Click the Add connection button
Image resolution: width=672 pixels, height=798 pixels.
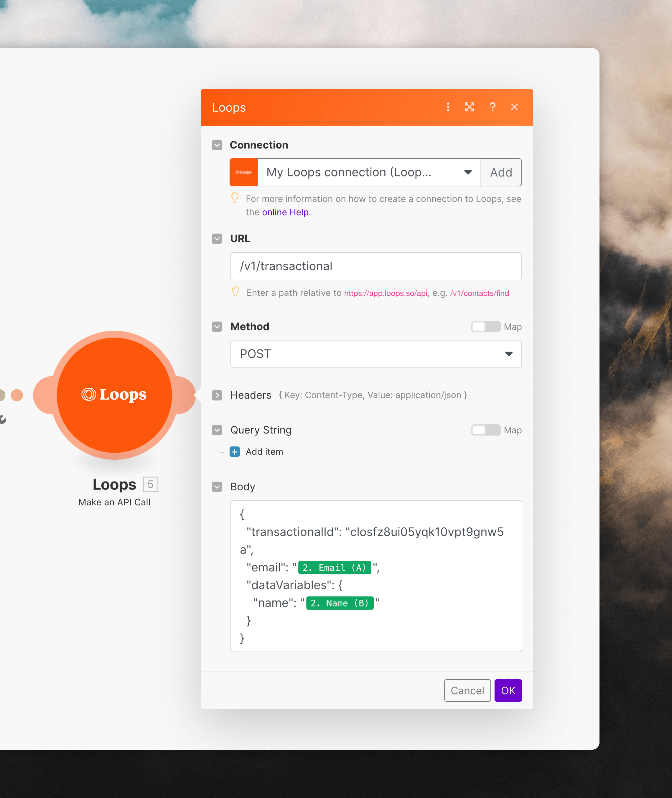[x=501, y=172]
